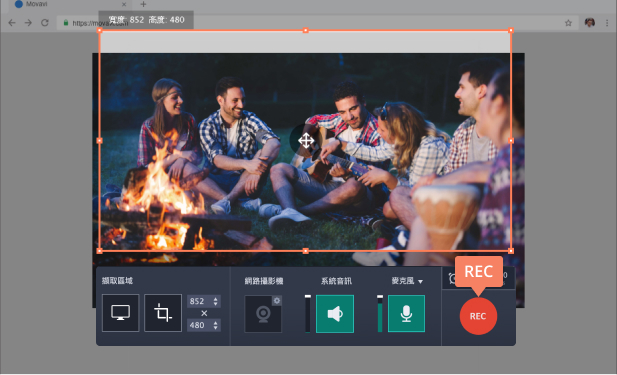Reload the browser page
Viewport: 617px width, 375px height.
(45, 23)
